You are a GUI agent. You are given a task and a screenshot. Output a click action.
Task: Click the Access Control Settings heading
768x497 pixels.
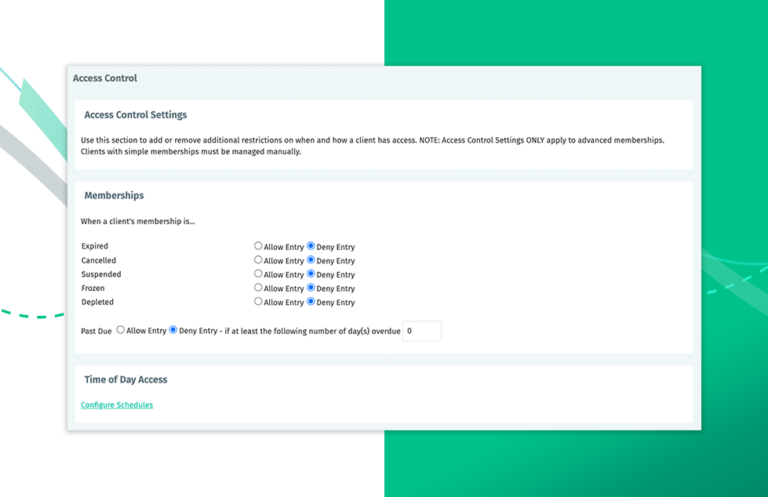coord(135,115)
